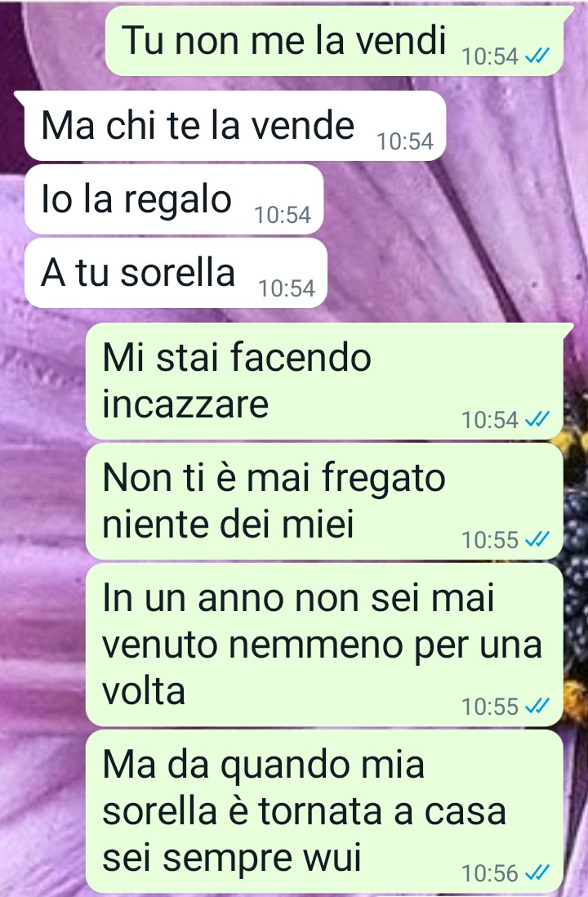Tap 'Mi stai facendo incazzare' message text
The image size is (588, 897).
click(x=236, y=381)
